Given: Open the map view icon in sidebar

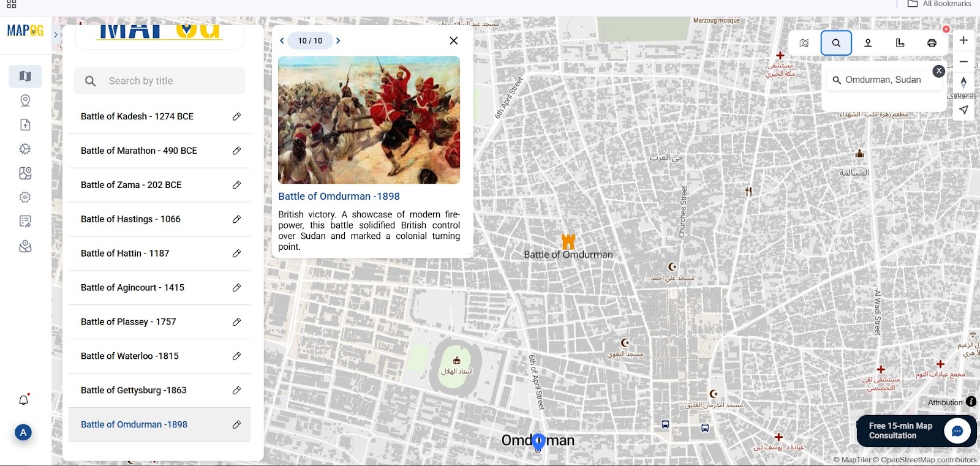Looking at the screenshot, I should point(25,77).
